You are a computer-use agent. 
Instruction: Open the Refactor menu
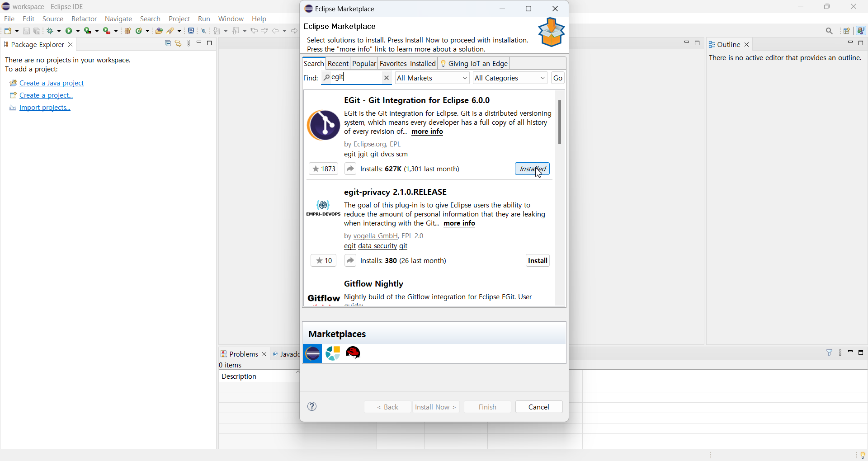pyautogui.click(x=84, y=19)
